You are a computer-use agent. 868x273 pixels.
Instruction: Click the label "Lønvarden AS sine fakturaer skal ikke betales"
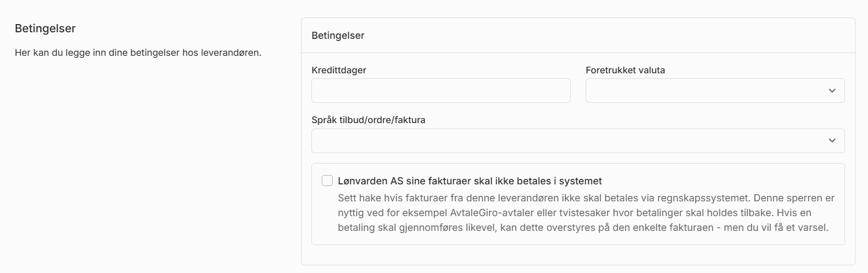(x=470, y=181)
